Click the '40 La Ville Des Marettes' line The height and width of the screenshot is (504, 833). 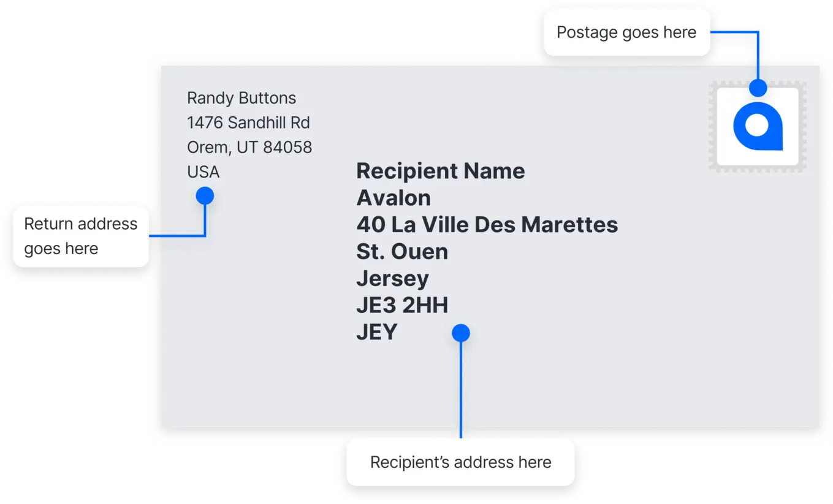tap(487, 225)
